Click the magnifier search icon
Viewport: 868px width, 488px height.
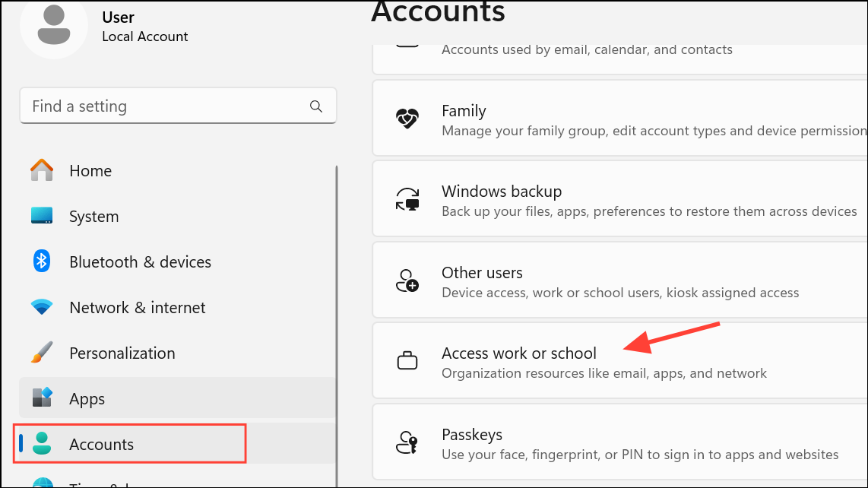pos(316,106)
